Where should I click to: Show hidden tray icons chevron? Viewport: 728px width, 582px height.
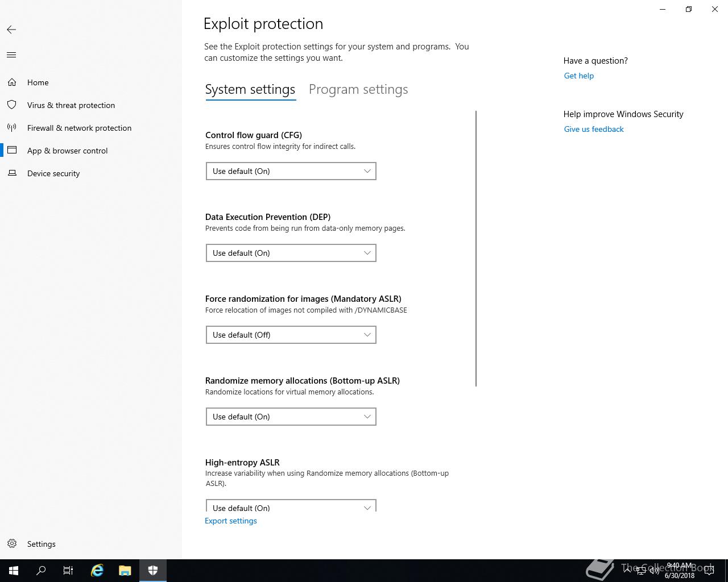(627, 571)
